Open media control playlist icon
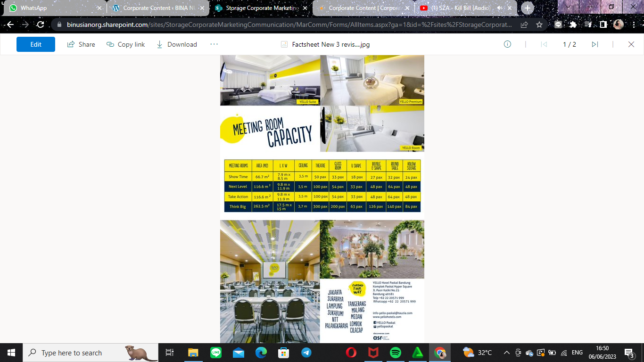Screen dimensions: 644x362 coord(588,25)
